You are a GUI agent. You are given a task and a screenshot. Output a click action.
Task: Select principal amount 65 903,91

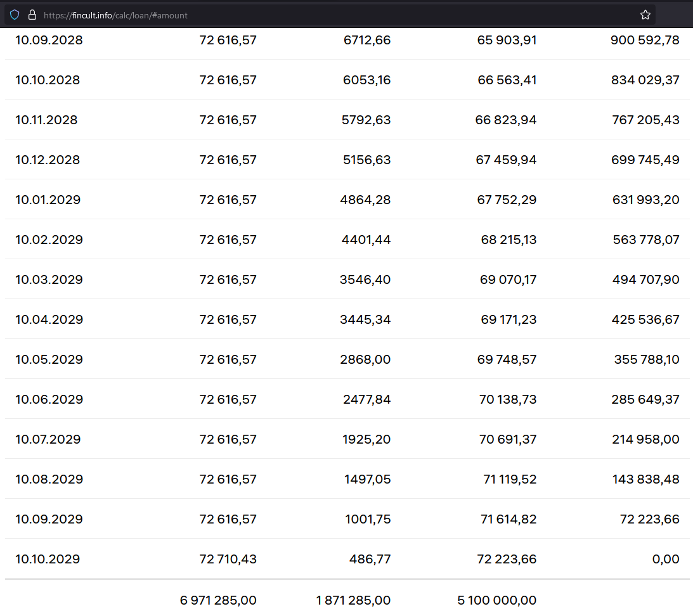pyautogui.click(x=507, y=41)
